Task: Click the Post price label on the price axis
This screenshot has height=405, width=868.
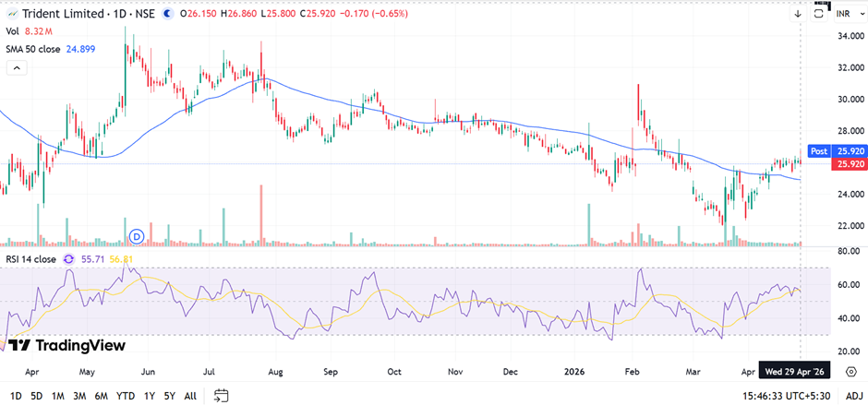Action: [x=818, y=150]
